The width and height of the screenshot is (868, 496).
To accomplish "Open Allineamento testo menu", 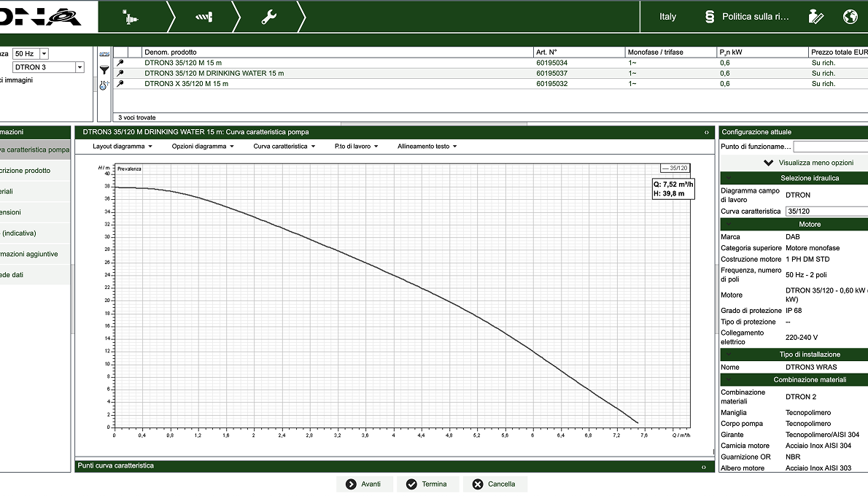I will coord(427,146).
